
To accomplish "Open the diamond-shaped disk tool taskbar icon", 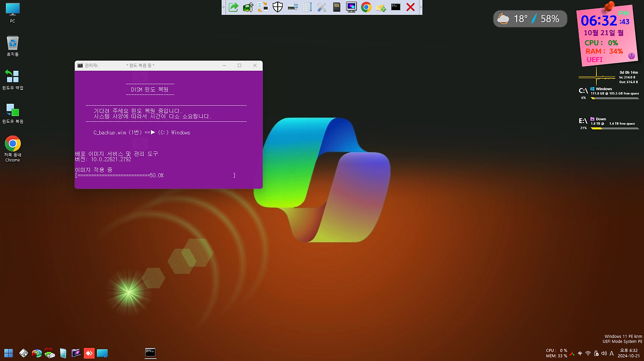I will click(23, 353).
